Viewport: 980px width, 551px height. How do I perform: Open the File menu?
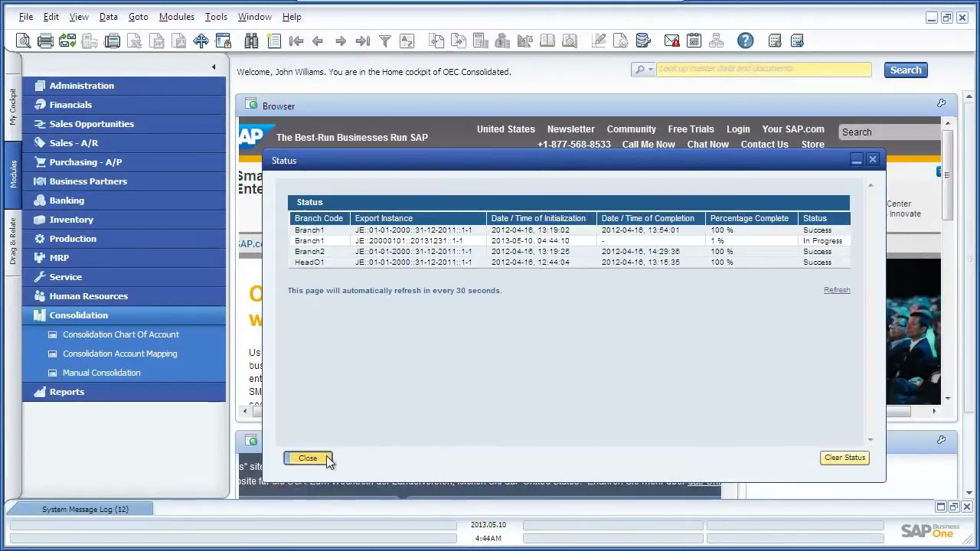click(25, 16)
